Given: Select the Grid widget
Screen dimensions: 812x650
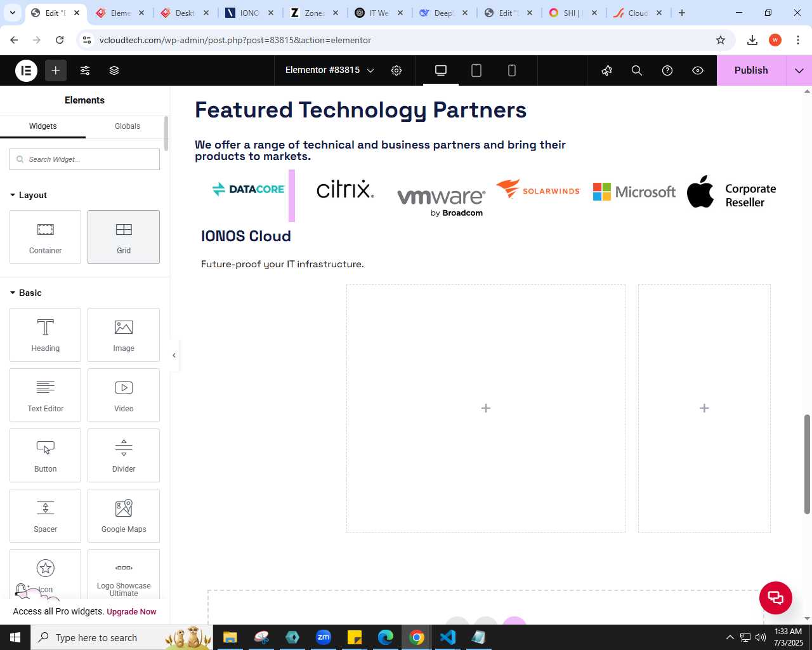Looking at the screenshot, I should (x=124, y=237).
